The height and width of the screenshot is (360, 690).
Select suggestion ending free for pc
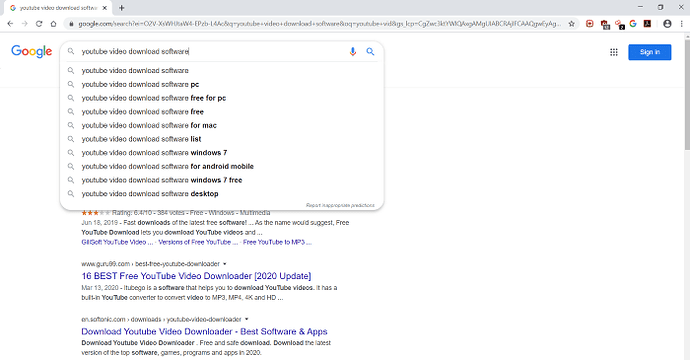coord(222,98)
